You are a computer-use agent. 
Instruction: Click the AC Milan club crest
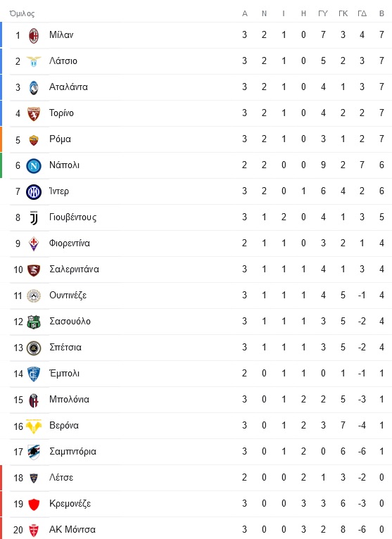(x=34, y=35)
